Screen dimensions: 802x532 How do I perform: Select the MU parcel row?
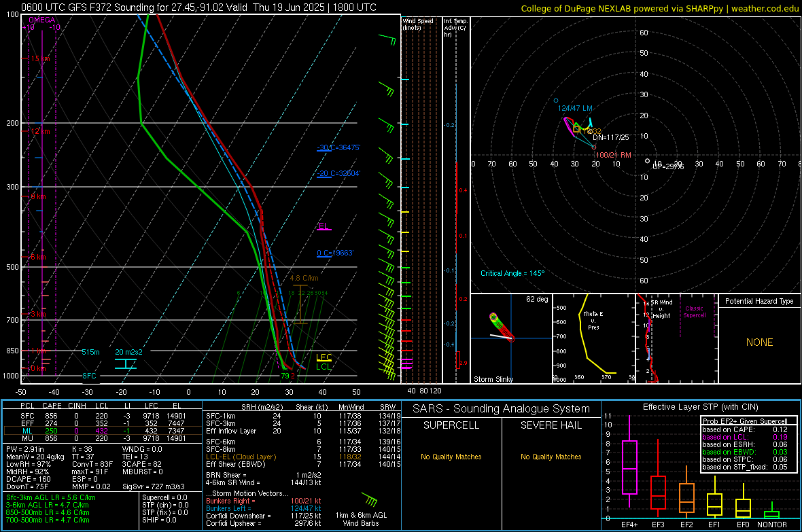click(102, 438)
